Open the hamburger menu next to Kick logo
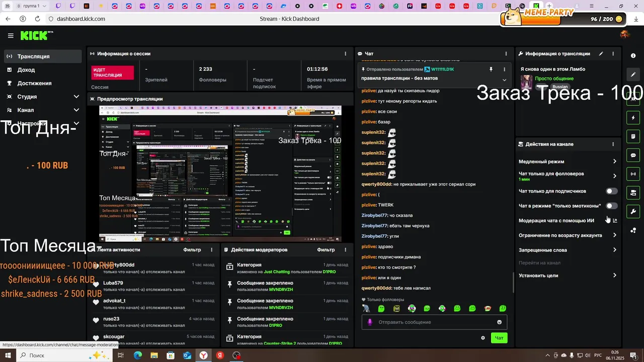644x362 pixels. (11, 36)
